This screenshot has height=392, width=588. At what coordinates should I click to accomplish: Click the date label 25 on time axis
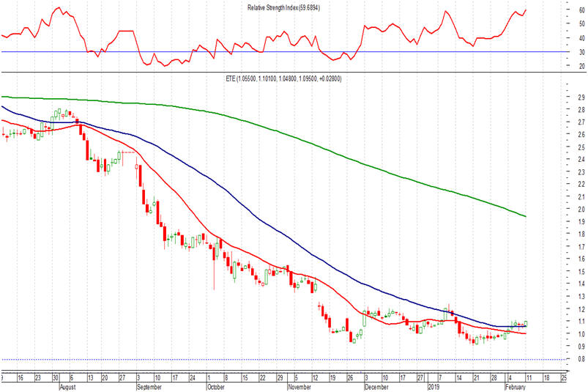(564, 378)
